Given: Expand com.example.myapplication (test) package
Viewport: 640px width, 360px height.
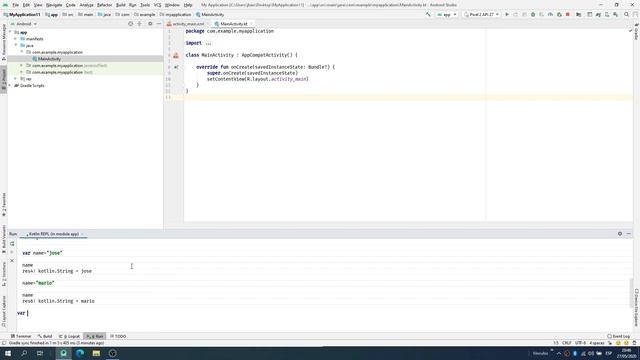Looking at the screenshot, I should tap(22, 72).
